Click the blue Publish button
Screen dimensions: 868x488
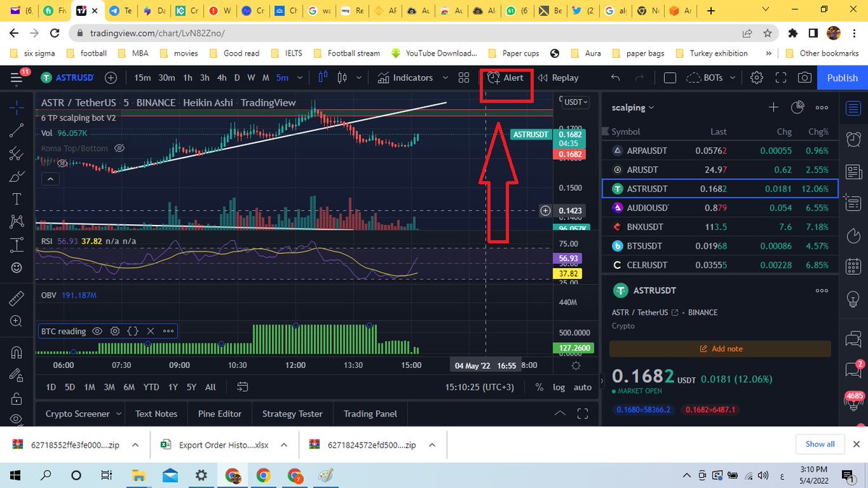coord(842,77)
